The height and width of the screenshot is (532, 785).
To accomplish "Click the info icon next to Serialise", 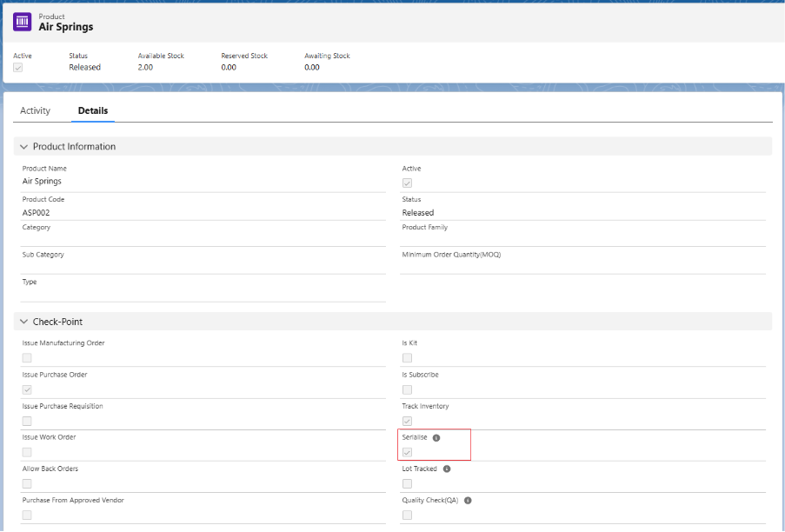I will [436, 437].
